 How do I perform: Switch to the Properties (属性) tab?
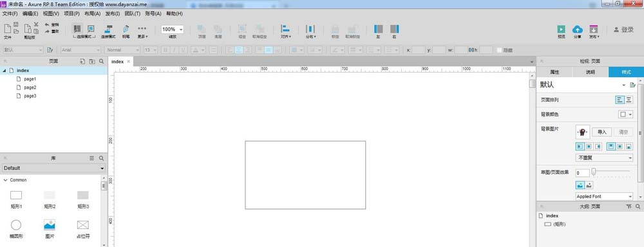(x=554, y=72)
